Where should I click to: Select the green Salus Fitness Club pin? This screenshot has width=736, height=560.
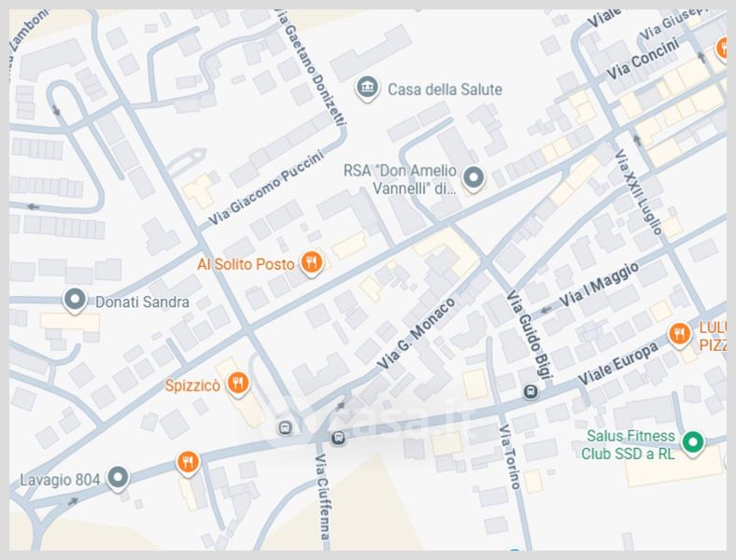(x=692, y=442)
